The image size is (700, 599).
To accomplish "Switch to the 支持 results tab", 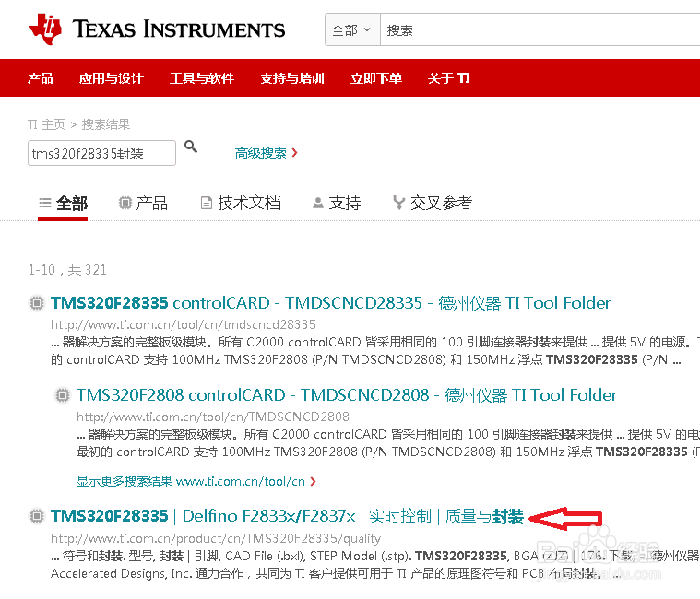I will 337,204.
